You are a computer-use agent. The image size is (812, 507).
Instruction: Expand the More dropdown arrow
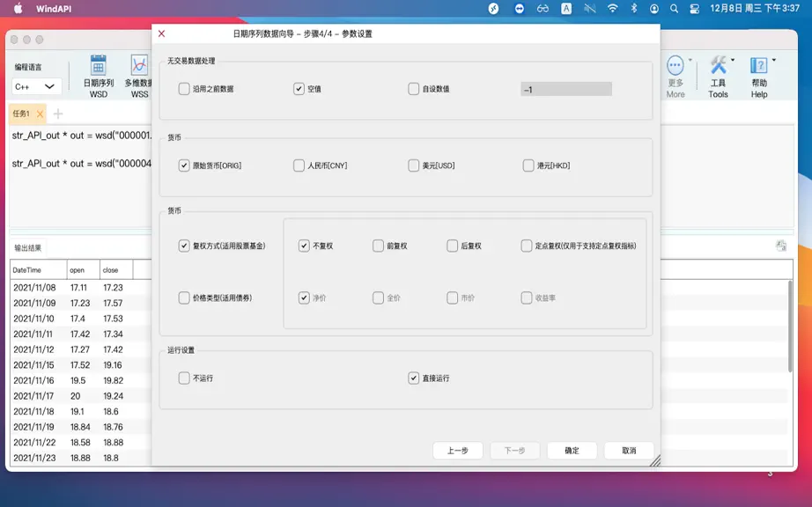pos(690,60)
